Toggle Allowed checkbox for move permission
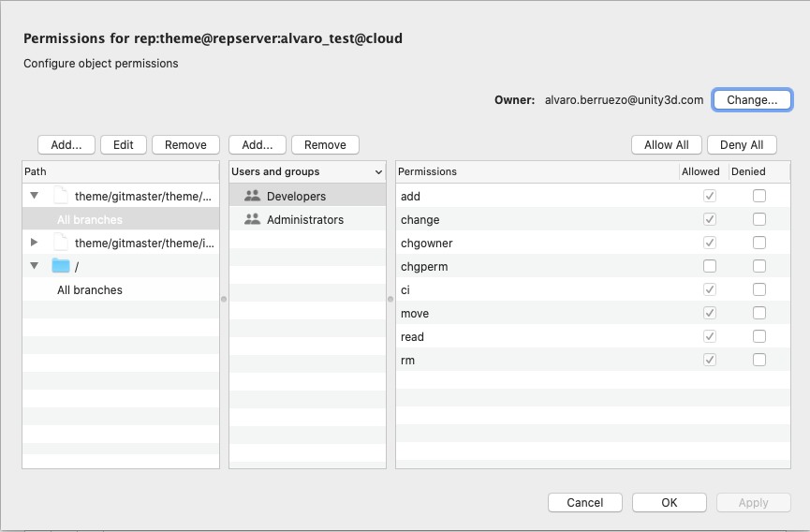The width and height of the screenshot is (810, 532). pos(710,313)
